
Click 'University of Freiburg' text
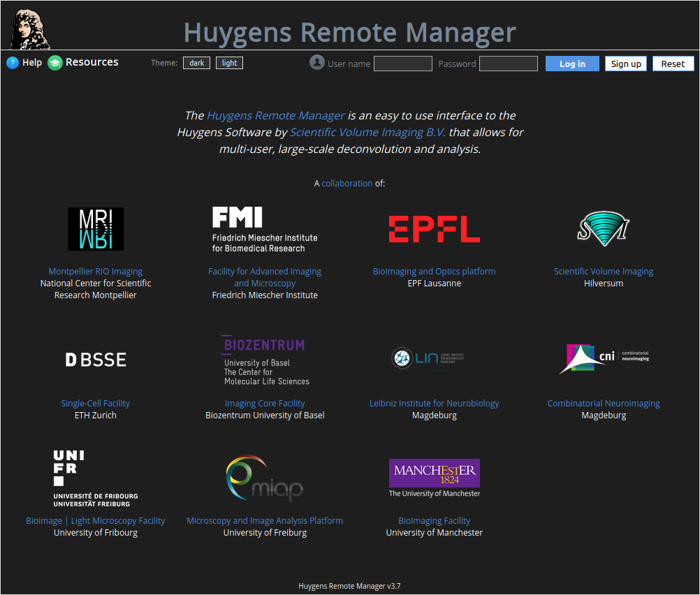pyautogui.click(x=265, y=533)
